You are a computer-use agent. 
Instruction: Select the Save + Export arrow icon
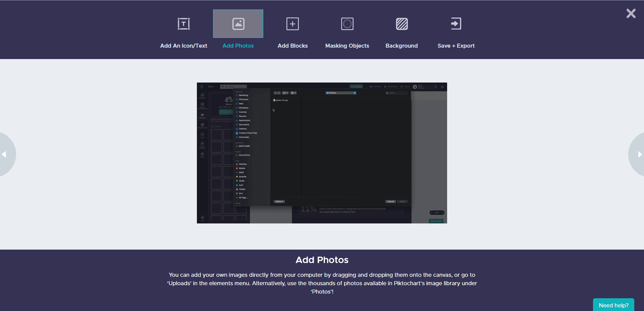coord(456,24)
